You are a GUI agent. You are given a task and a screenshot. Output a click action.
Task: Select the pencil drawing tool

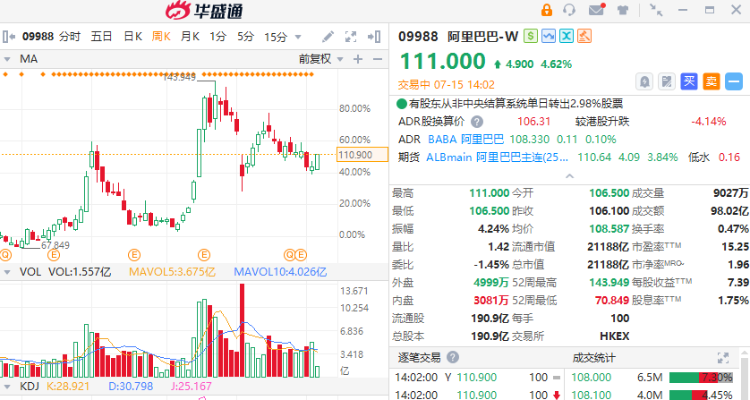[x=328, y=37]
